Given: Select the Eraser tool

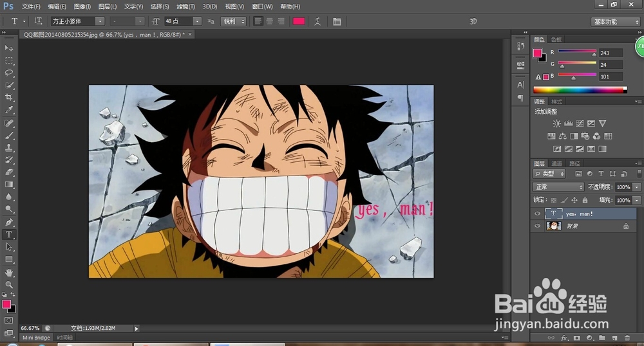Looking at the screenshot, I should 8,172.
